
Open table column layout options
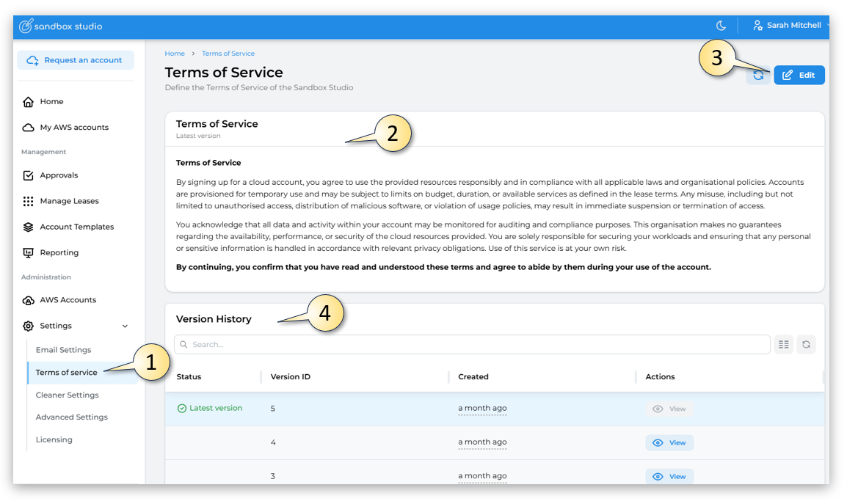pos(783,344)
